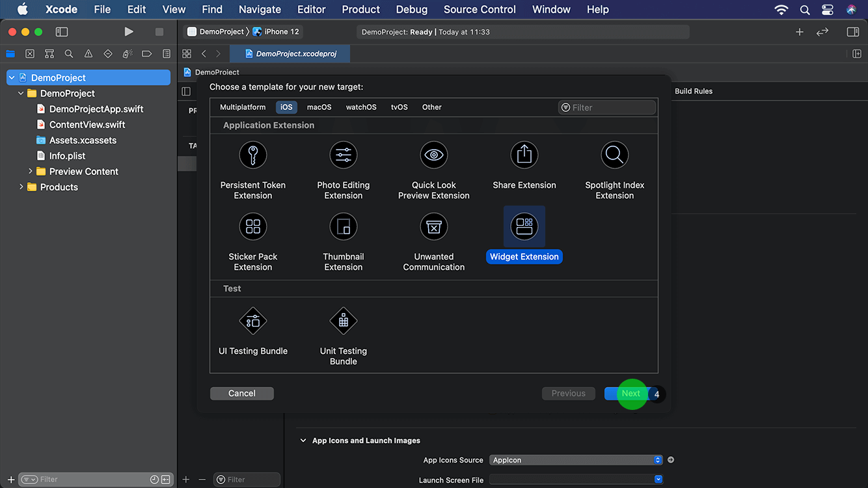
Task: Expand the Products folder
Action: pos(21,187)
